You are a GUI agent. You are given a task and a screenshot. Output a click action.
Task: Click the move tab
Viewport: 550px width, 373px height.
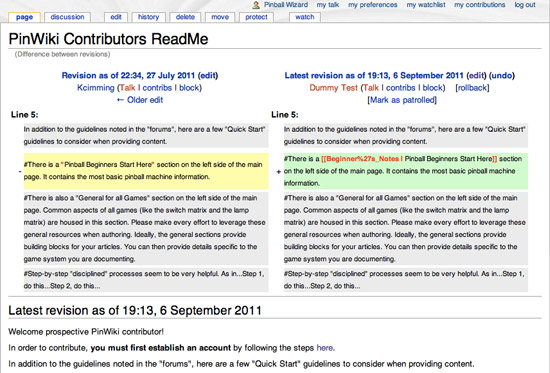220,17
